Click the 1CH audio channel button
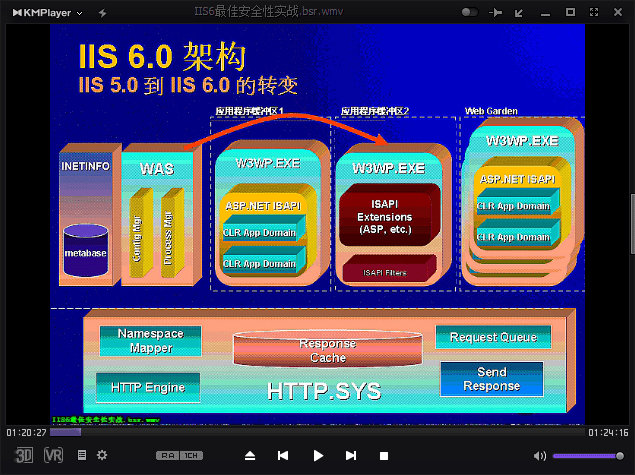This screenshot has width=635, height=475. (x=191, y=456)
